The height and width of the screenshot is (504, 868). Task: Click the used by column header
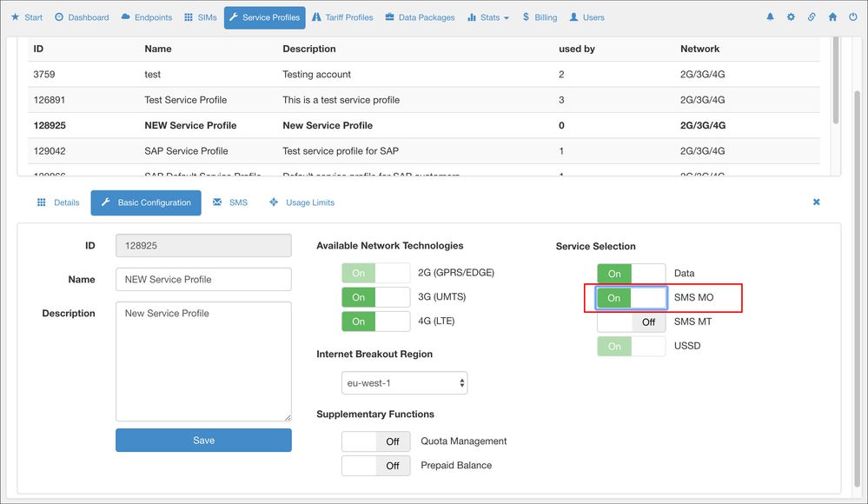pos(577,49)
